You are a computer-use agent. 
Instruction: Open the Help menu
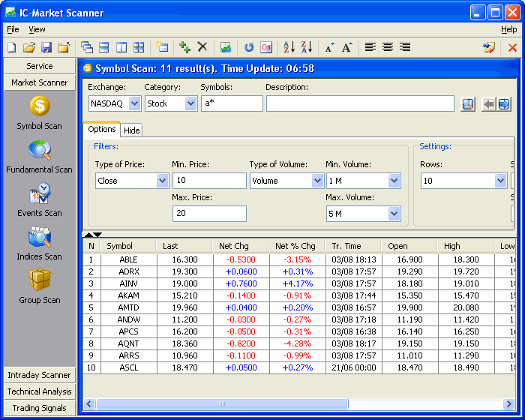click(x=508, y=29)
